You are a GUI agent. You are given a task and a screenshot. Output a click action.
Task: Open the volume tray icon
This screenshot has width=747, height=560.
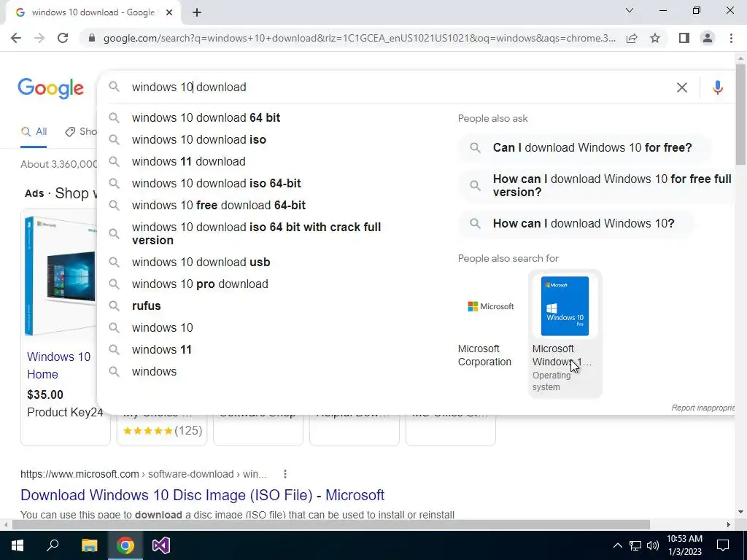tap(653, 545)
